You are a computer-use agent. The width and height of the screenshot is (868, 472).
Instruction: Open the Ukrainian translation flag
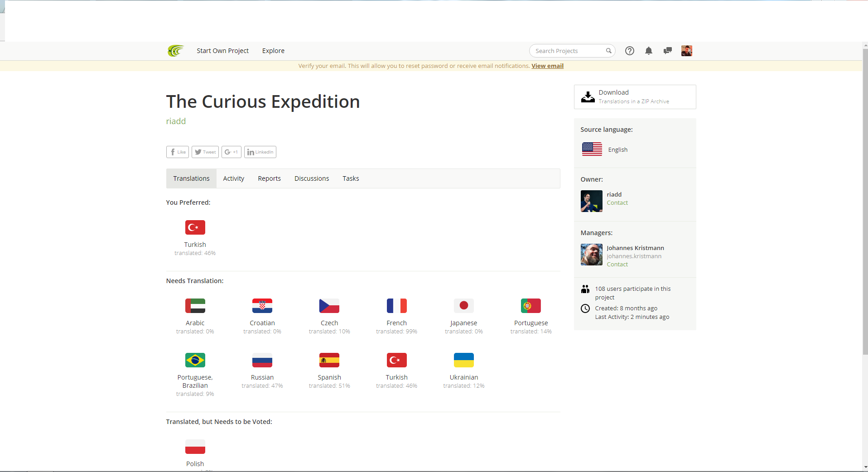[x=463, y=361]
